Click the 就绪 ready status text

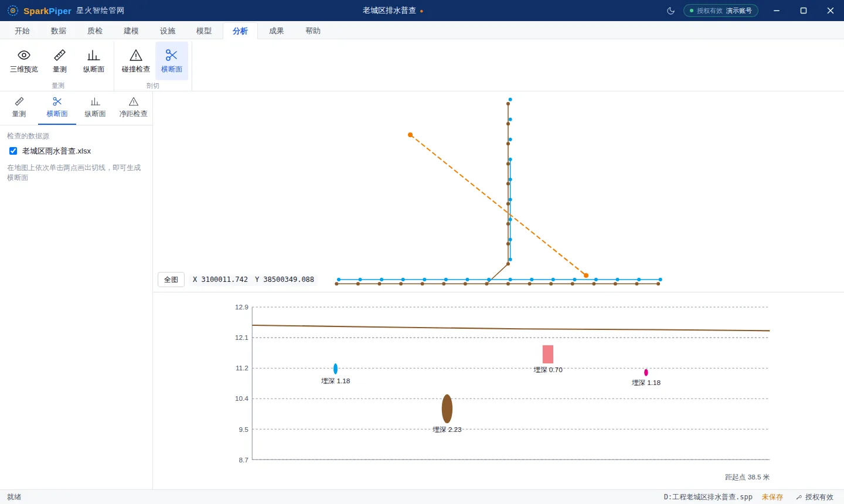point(14,497)
